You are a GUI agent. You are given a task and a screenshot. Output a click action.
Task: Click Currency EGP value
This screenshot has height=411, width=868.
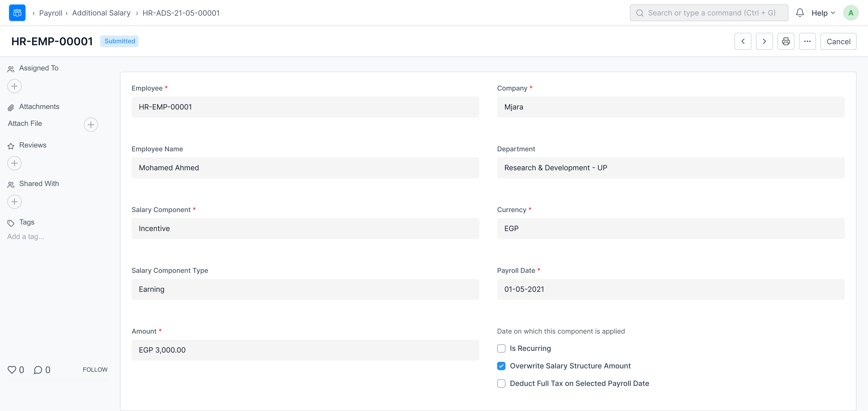pos(671,228)
